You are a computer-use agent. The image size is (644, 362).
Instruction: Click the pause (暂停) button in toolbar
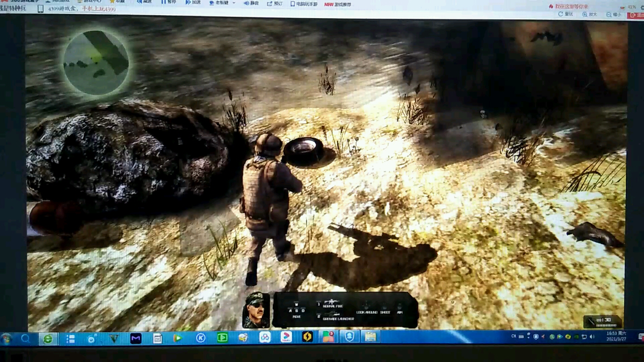click(x=168, y=2)
